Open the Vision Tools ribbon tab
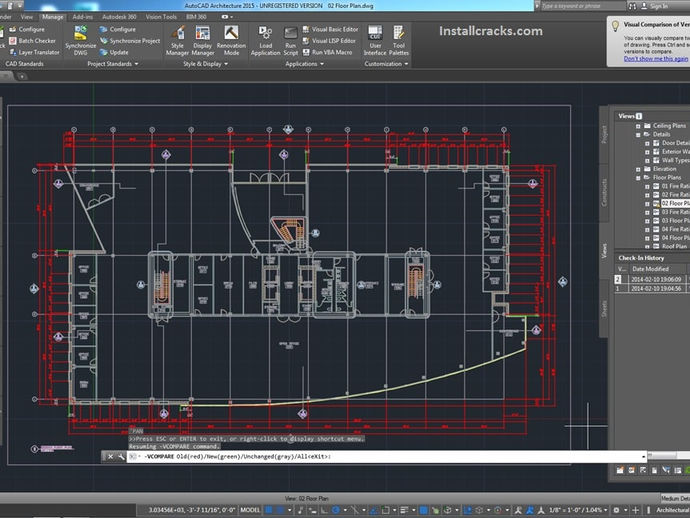 [x=161, y=17]
